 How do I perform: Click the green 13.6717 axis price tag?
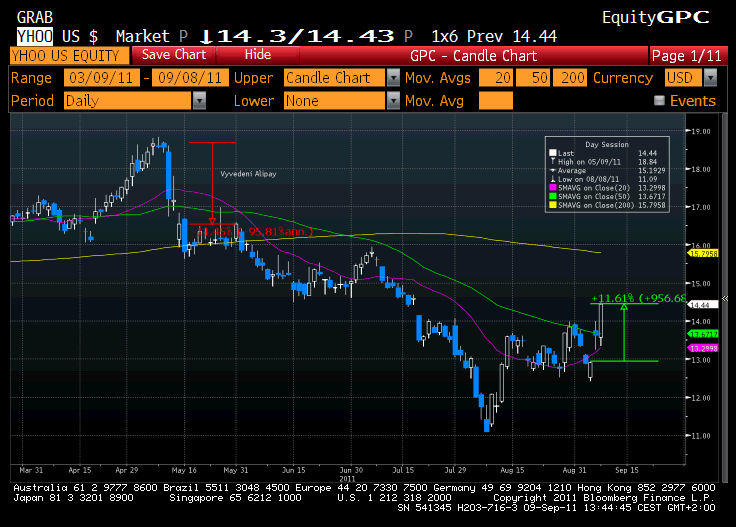pyautogui.click(x=703, y=334)
